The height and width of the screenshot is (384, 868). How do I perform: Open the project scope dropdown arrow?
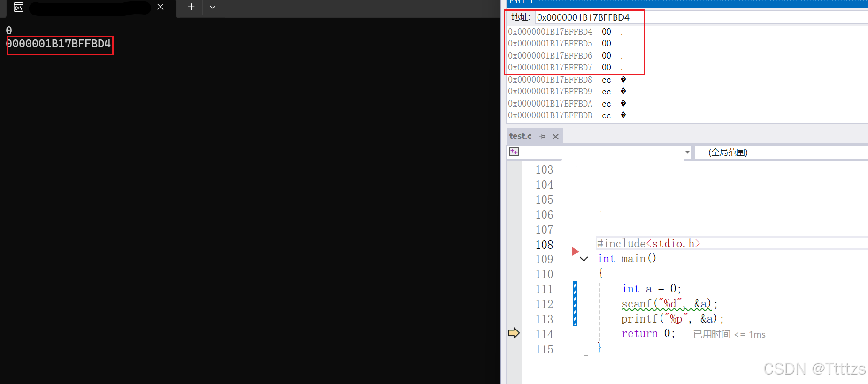click(687, 152)
